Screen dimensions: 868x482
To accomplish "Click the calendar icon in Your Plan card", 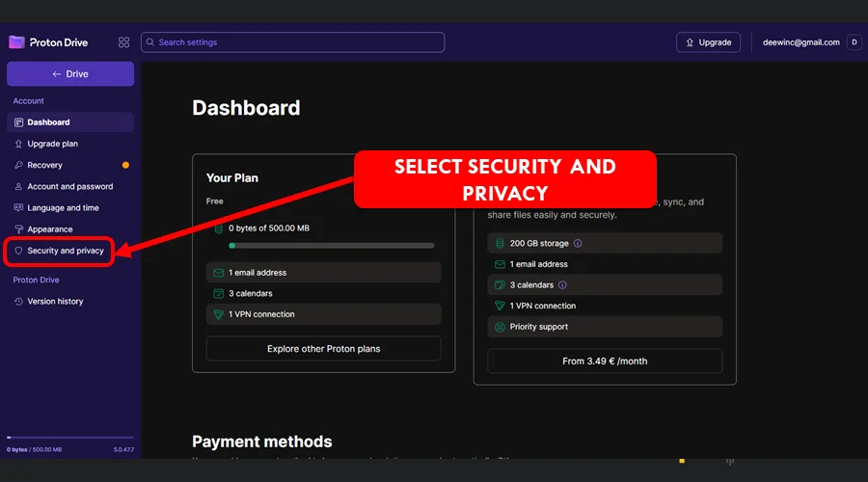I will pos(219,293).
